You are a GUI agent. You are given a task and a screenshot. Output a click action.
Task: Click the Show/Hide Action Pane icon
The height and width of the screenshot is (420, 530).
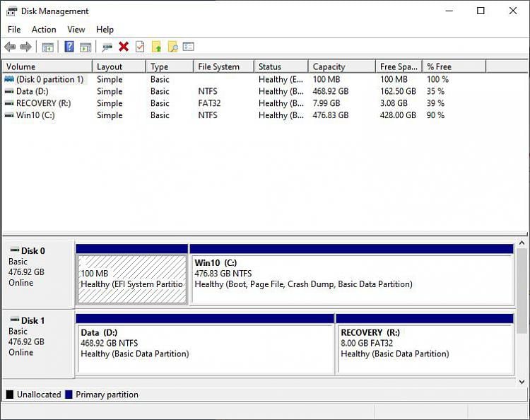[x=86, y=47]
